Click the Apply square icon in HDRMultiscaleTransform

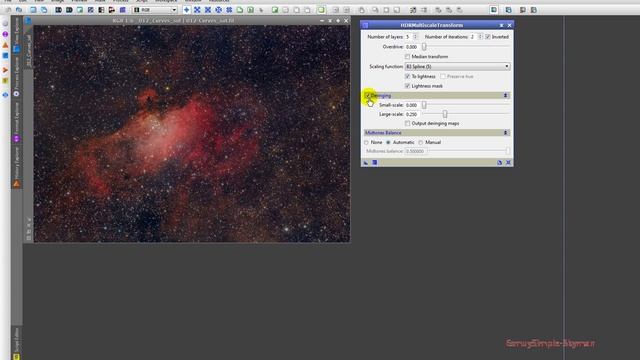click(x=375, y=162)
